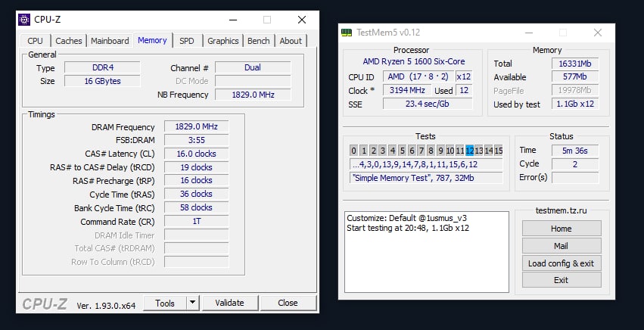Click the Clock 3194 MHz value
The image size is (644, 330).
407,90
